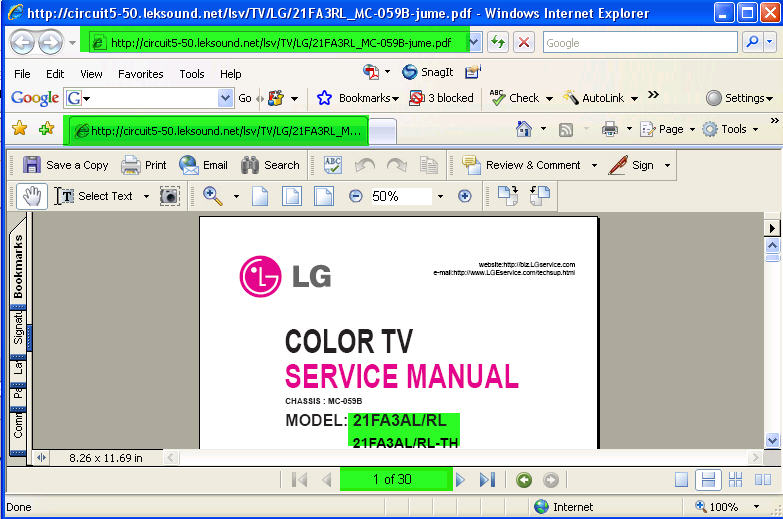Click the search magnifier beside the Google box
The height and width of the screenshot is (519, 783).
(x=752, y=42)
